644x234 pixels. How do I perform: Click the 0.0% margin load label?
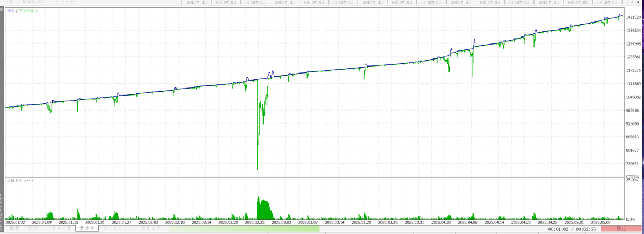[631, 220]
